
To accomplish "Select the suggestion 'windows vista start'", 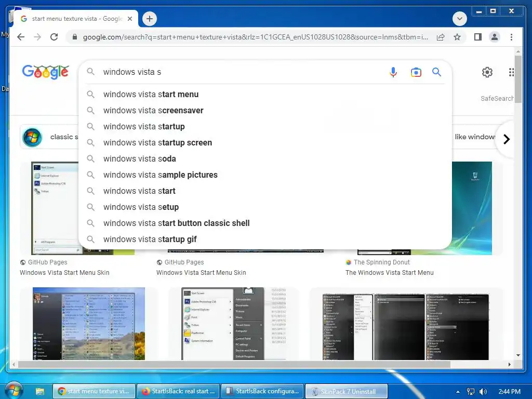I will click(265, 191).
